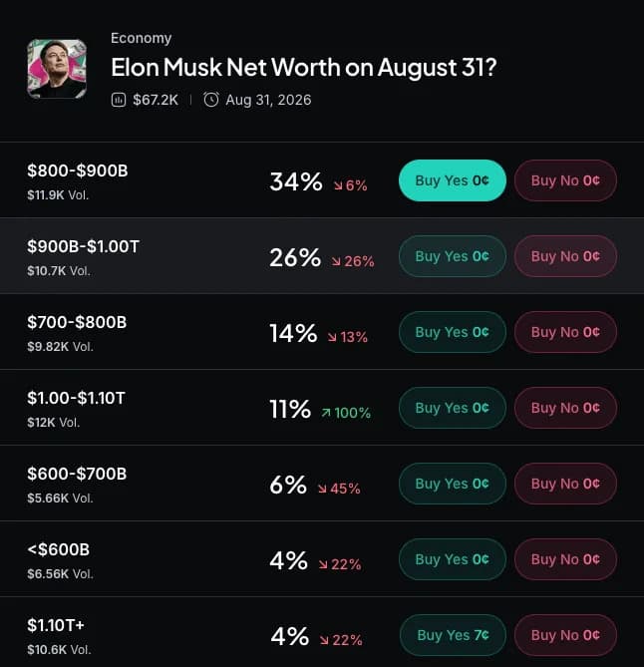Buy Yes on $600-$700B outcome
Viewport: 644px width, 667px height.
pyautogui.click(x=453, y=484)
